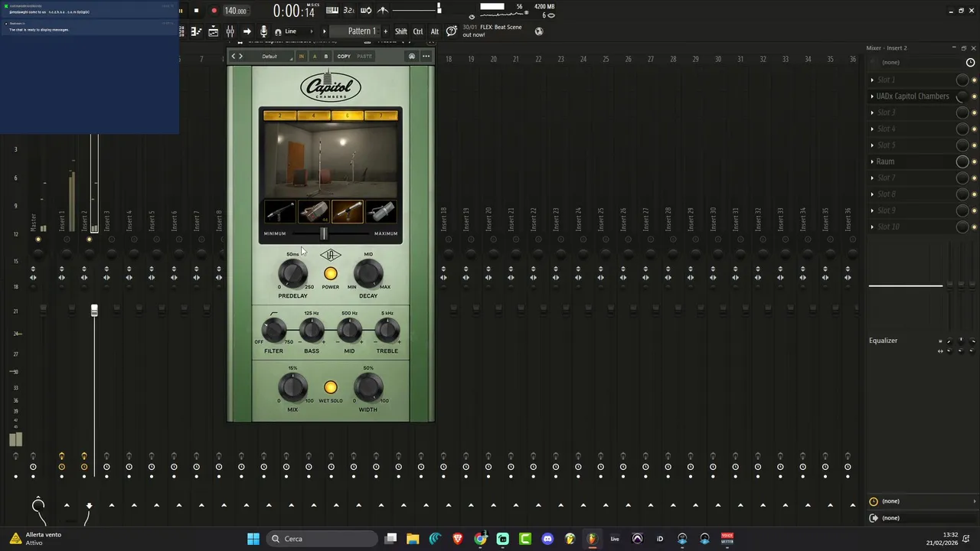Viewport: 980px width, 551px height.
Task: Toggle enable light for Raum slot
Action: pos(973,161)
